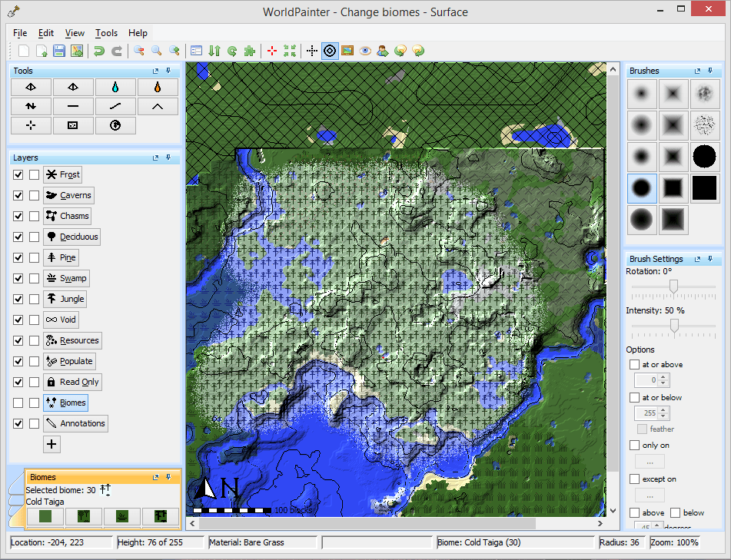Click the green inward arrows toolbar icon

290,51
